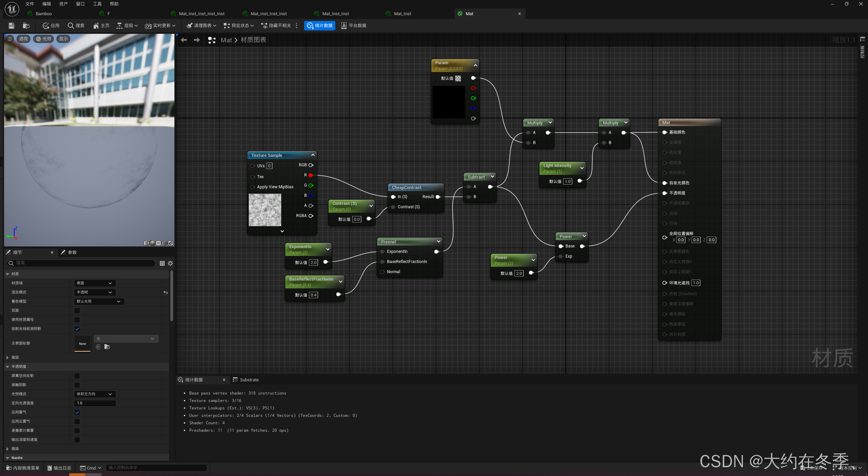The width and height of the screenshot is (868, 476).
Task: Open Blend Mode (混合模式) dropdown
Action: click(95, 292)
